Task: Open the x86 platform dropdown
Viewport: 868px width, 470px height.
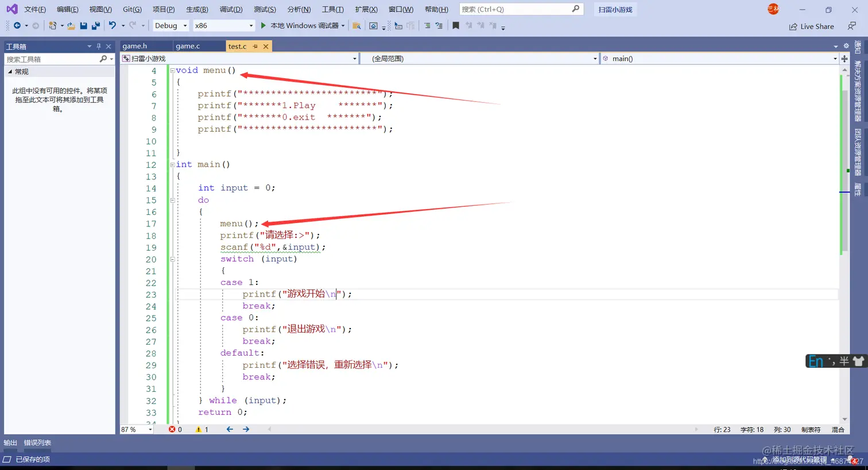Action: coord(223,25)
